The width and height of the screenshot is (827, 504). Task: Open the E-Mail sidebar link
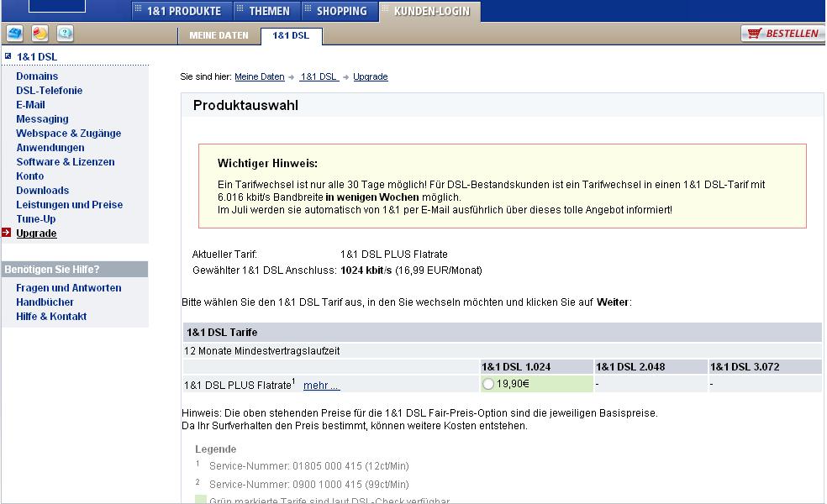(30, 104)
